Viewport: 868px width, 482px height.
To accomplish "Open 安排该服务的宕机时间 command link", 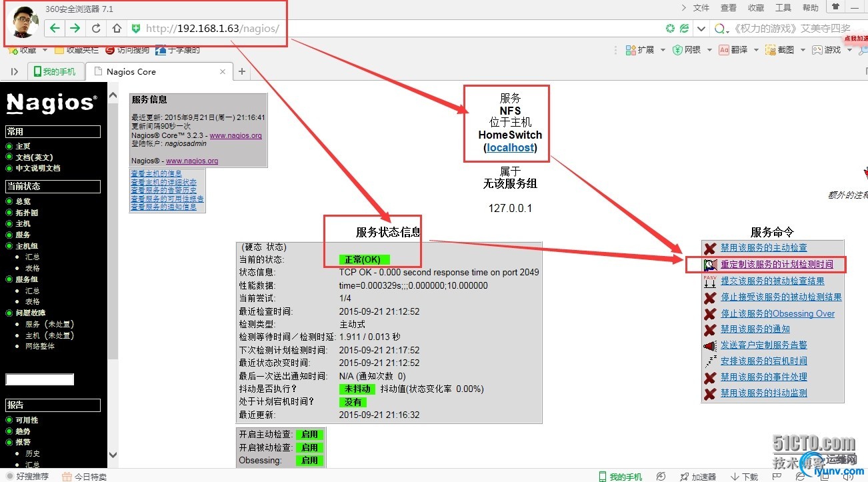I will pyautogui.click(x=764, y=361).
